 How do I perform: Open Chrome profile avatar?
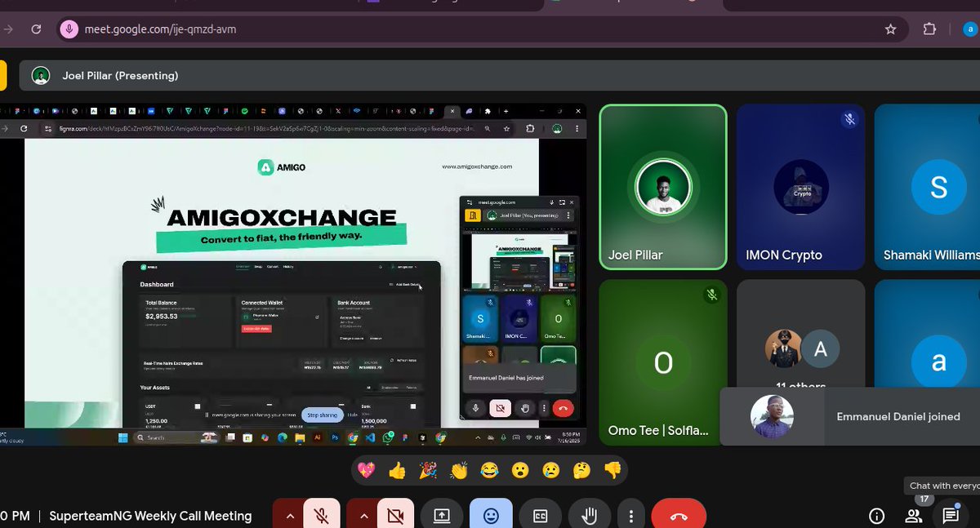(x=969, y=29)
